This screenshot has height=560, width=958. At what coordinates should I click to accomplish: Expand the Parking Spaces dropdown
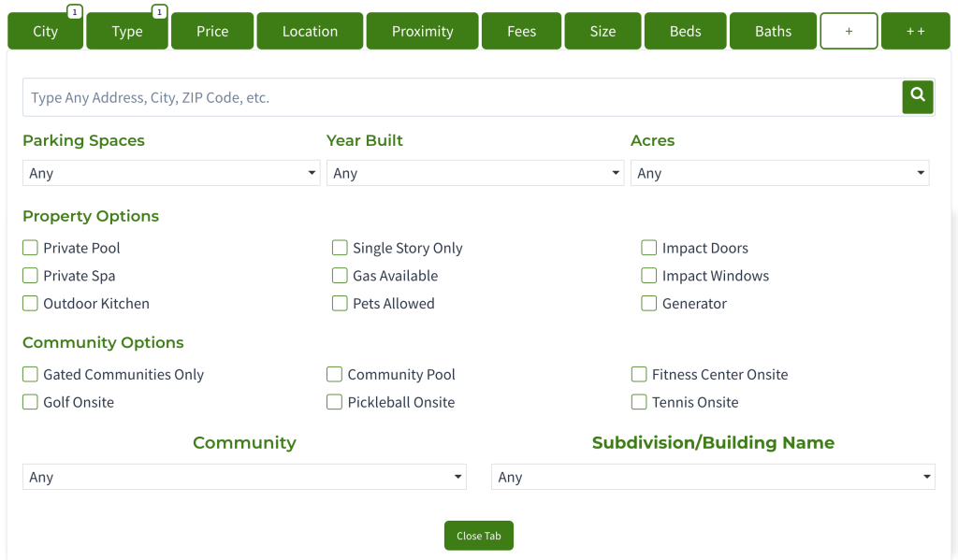click(171, 173)
